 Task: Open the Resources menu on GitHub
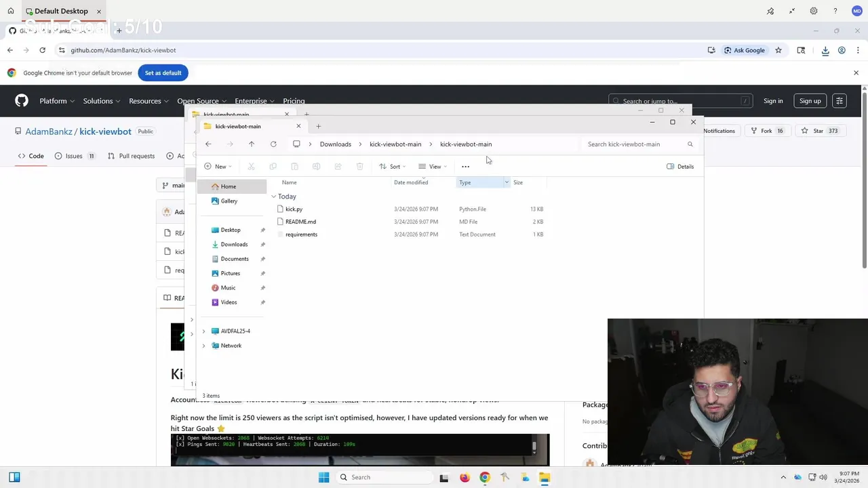149,101
